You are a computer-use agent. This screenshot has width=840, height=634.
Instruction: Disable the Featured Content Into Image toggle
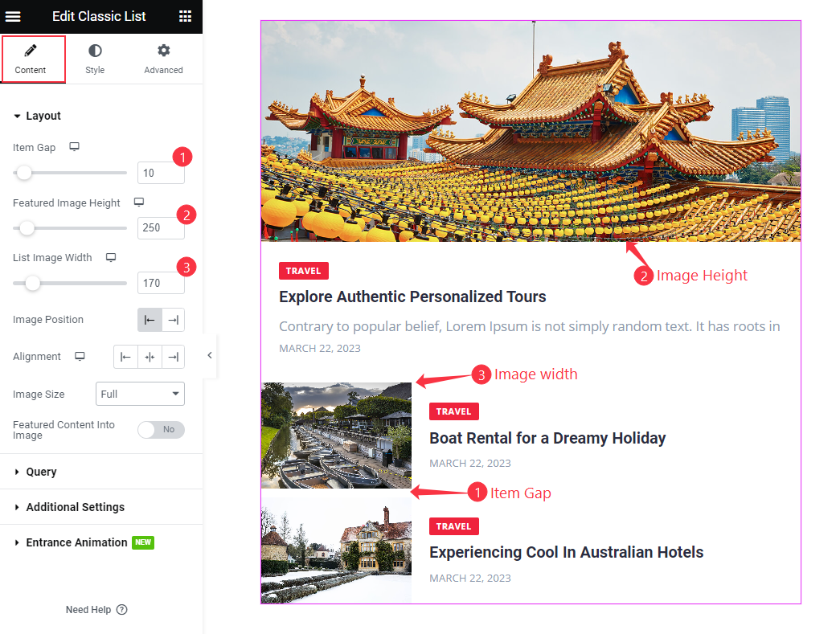(x=161, y=430)
